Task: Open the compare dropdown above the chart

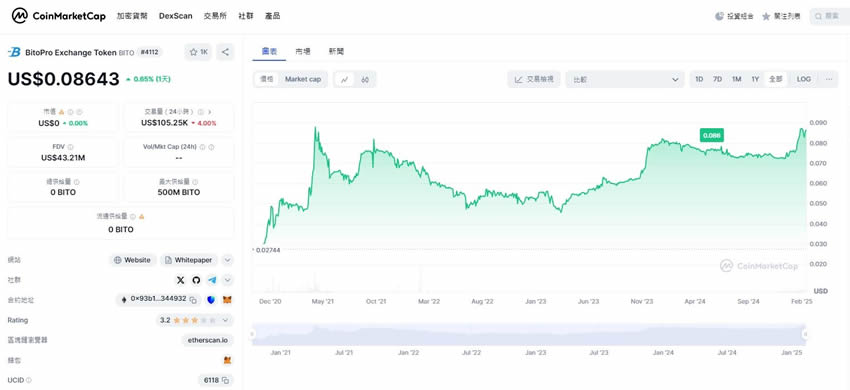Action: pos(624,79)
